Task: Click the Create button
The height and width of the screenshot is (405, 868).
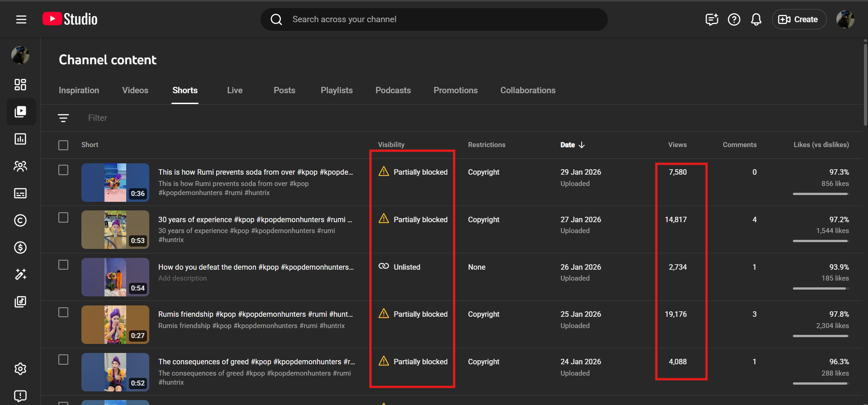Action: [x=799, y=19]
